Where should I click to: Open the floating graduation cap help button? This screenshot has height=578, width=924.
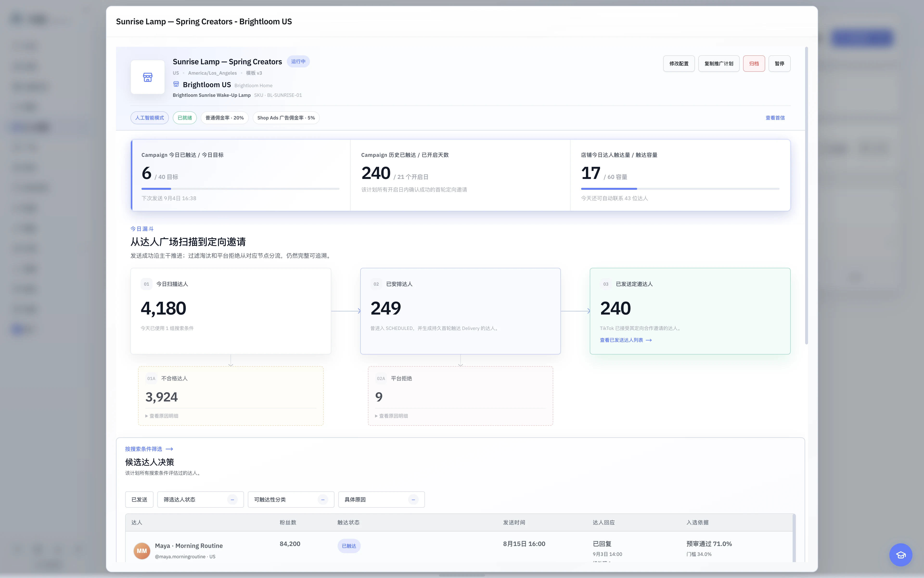[900, 555]
